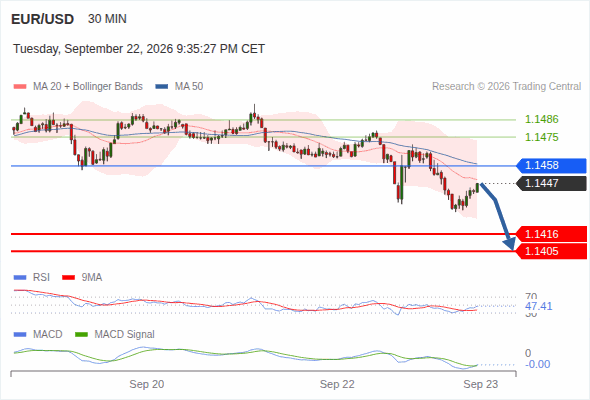Click the MA 50 legend label
This screenshot has height=400, width=590.
189,87
